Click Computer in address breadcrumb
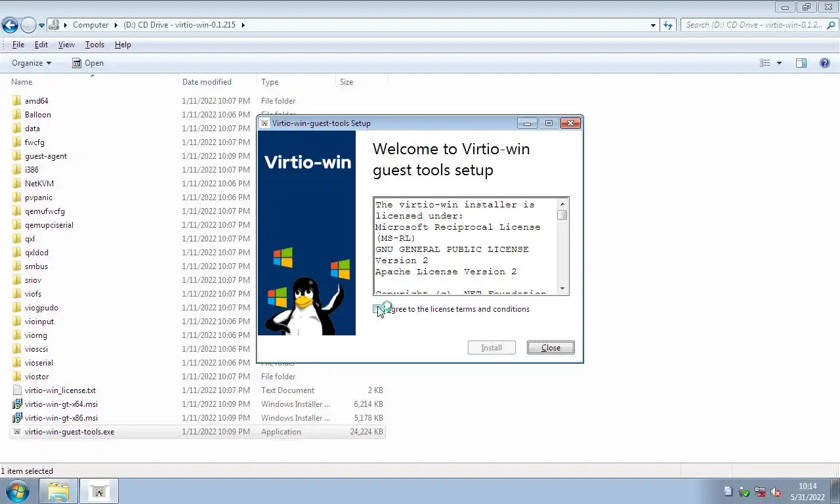The height and width of the screenshot is (504, 840). (x=91, y=25)
